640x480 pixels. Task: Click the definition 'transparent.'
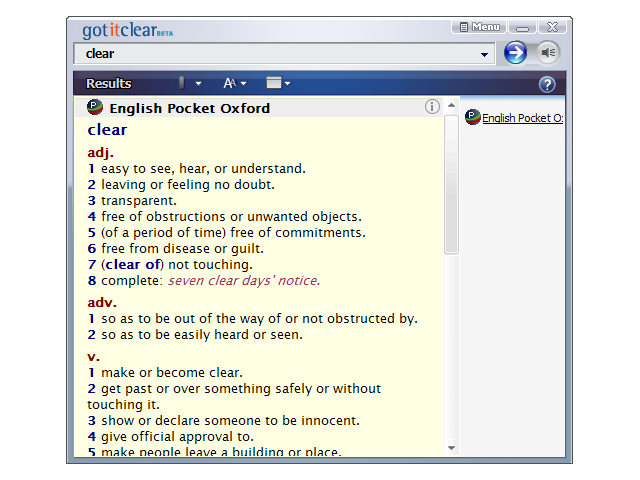tap(139, 201)
